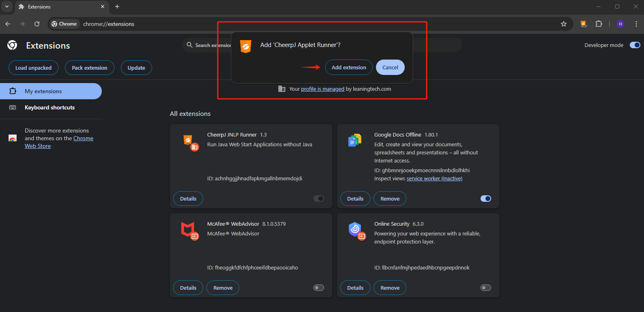Click Load unpacked button

(x=33, y=68)
